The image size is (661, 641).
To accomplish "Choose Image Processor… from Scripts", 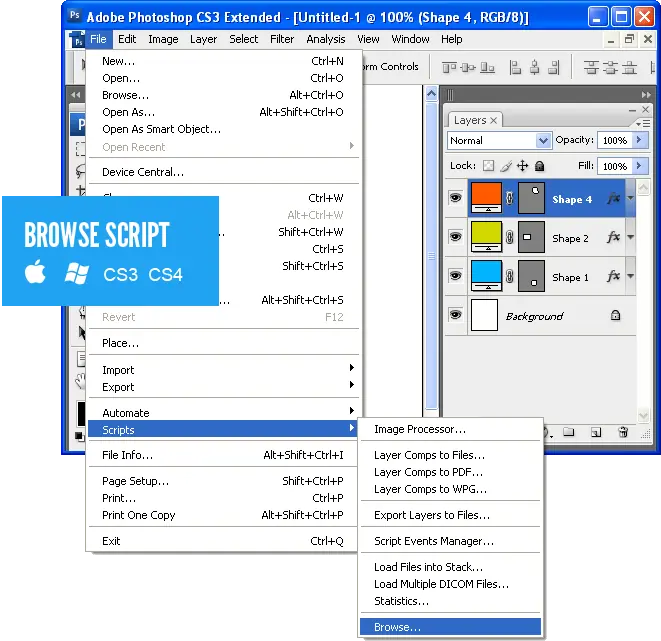I will pyautogui.click(x=450, y=429).
